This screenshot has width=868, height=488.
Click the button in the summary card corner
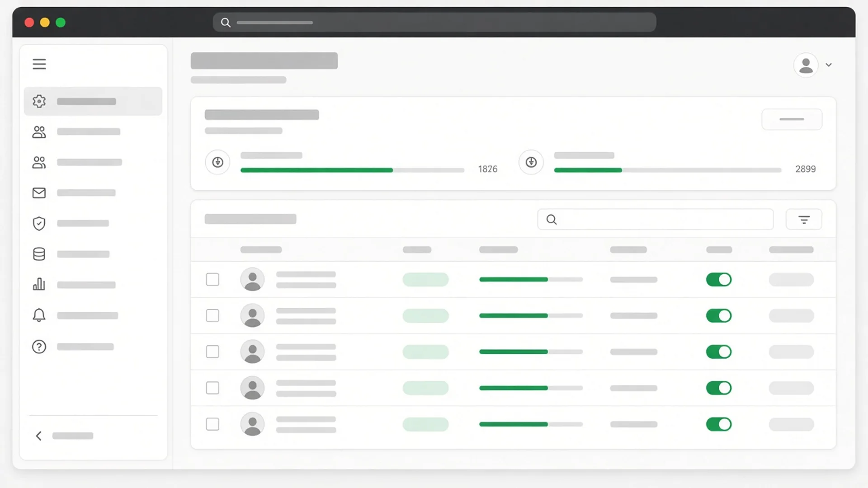pyautogui.click(x=792, y=119)
